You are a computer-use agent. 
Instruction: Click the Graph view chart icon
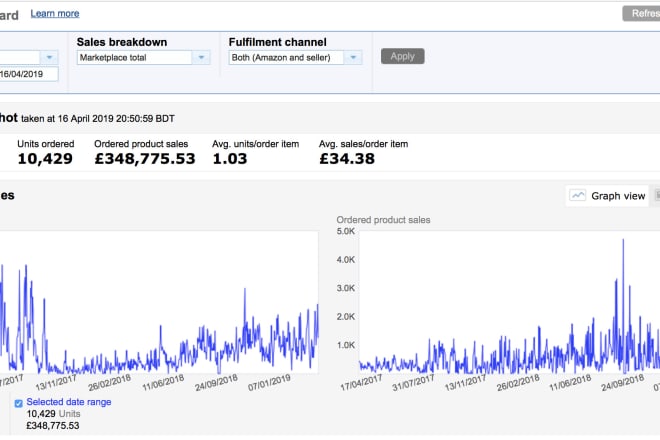[578, 196]
